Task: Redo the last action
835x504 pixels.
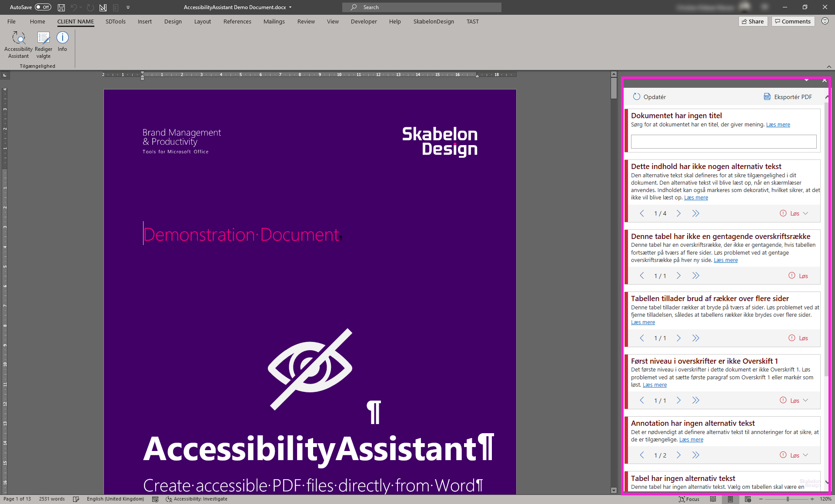Action: tap(90, 7)
